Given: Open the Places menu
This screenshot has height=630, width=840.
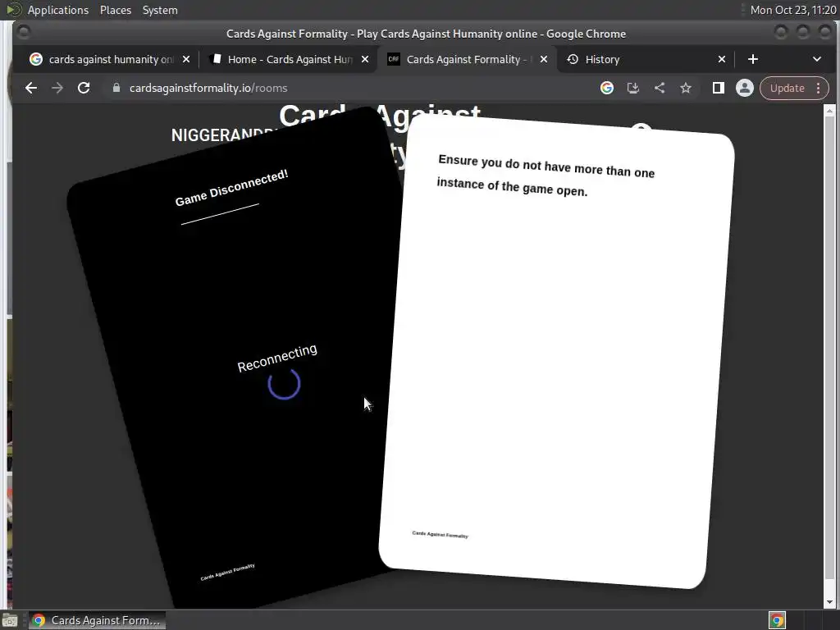Looking at the screenshot, I should [115, 10].
